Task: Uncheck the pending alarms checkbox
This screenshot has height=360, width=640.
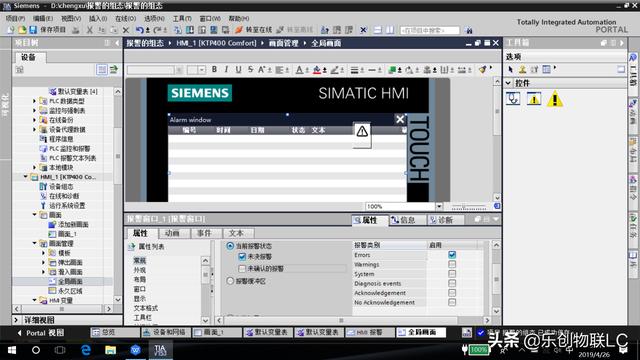Action: click(242, 257)
